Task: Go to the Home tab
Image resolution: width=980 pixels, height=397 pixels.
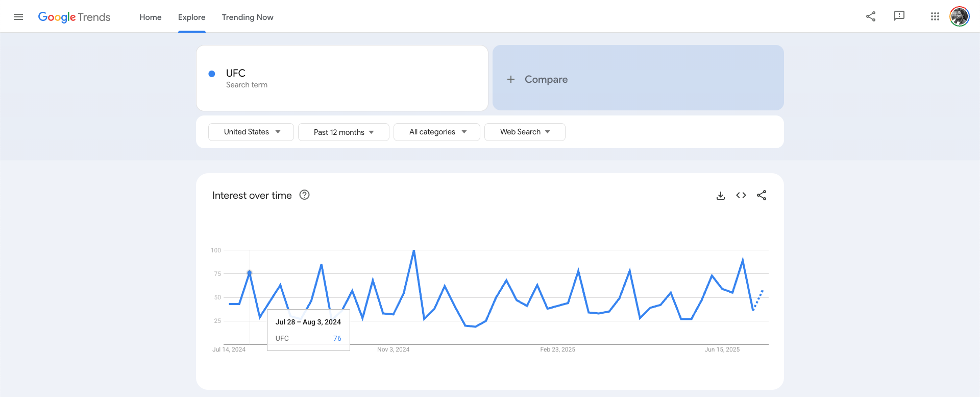Action: [151, 17]
